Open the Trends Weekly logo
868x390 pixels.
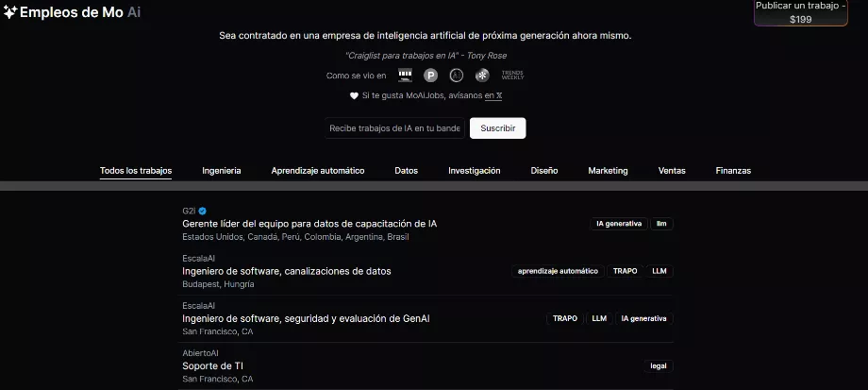tap(512, 76)
